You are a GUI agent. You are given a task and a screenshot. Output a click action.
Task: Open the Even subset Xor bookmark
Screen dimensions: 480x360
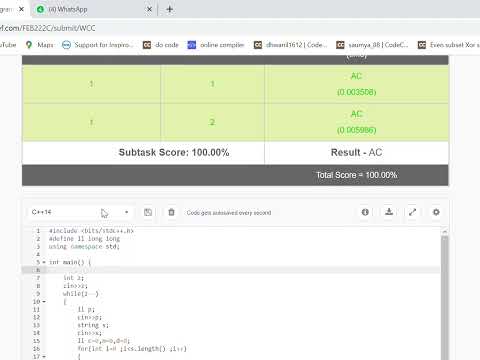(x=449, y=45)
